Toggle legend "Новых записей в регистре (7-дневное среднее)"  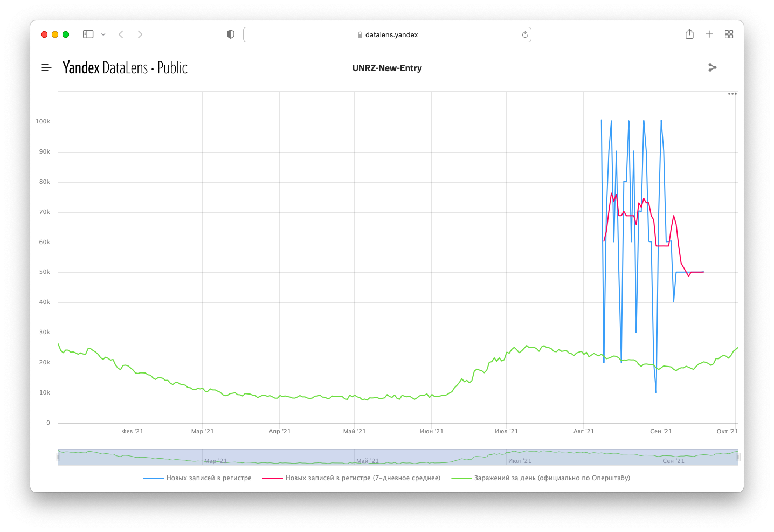coord(351,478)
